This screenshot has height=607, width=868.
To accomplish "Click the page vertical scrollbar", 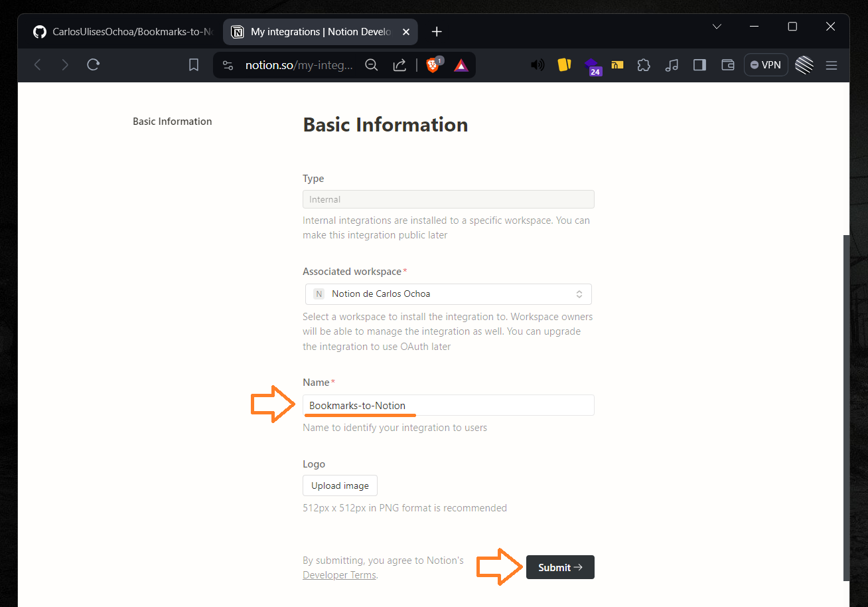I will click(846, 408).
